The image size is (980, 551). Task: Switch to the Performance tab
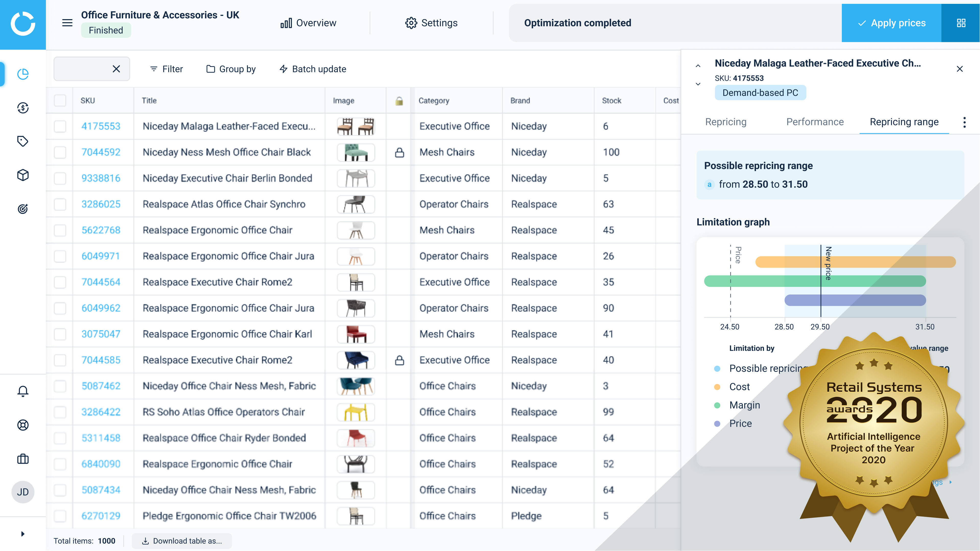click(x=814, y=122)
